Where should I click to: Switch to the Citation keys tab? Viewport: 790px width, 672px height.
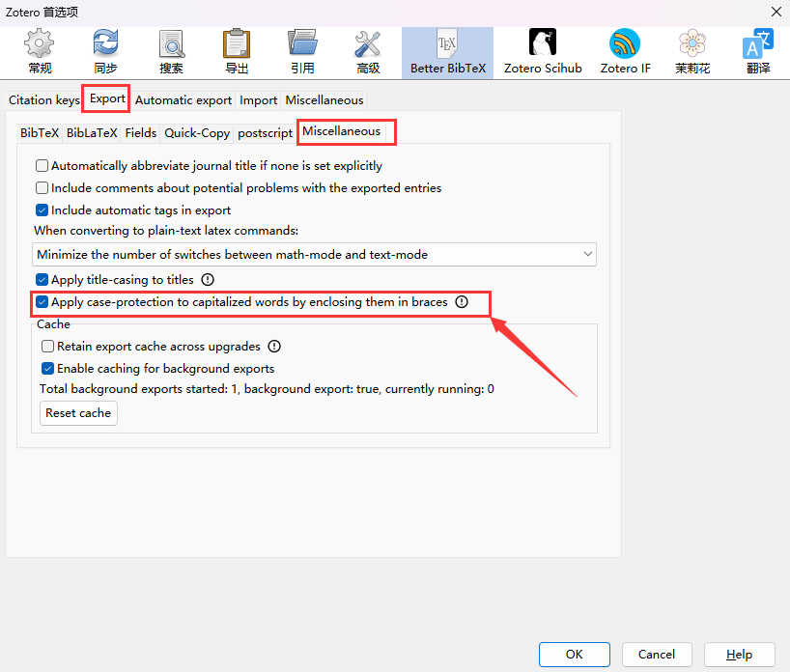[x=43, y=99]
